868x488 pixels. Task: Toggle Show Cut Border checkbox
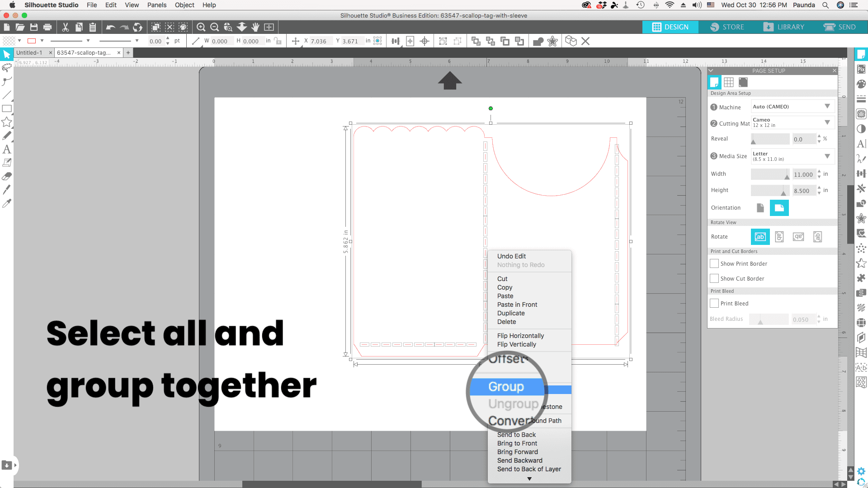[x=714, y=278]
